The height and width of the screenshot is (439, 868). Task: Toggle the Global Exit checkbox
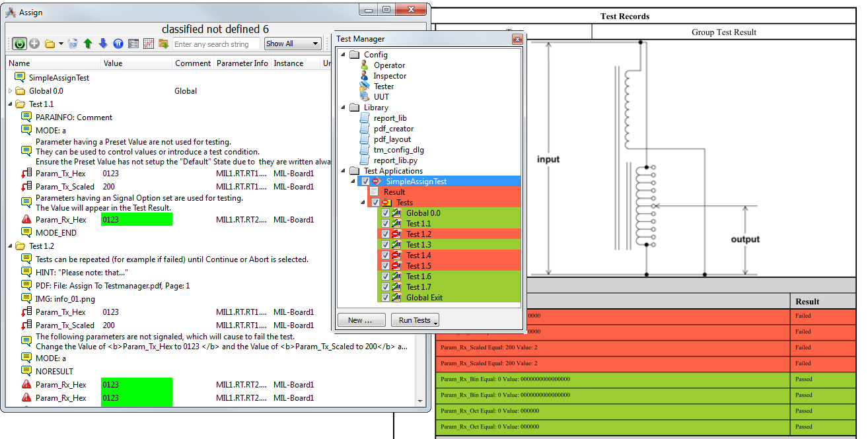[385, 297]
